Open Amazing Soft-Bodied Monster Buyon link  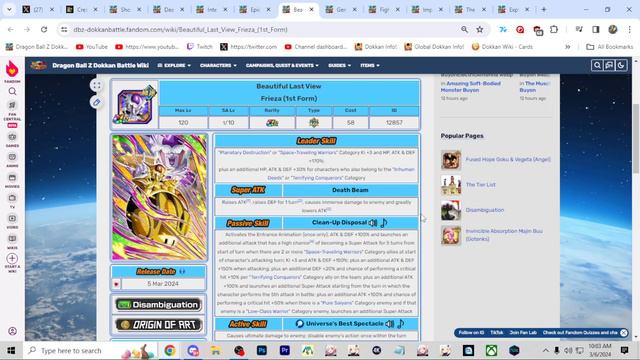pyautogui.click(x=471, y=87)
